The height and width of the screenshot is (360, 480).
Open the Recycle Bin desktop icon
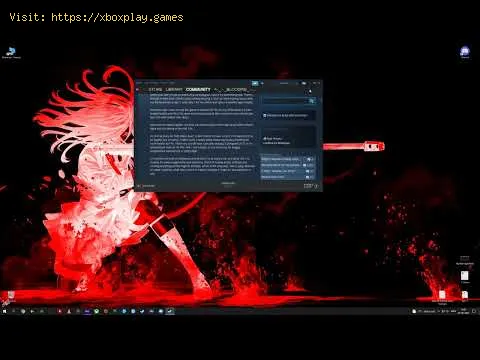point(11,295)
